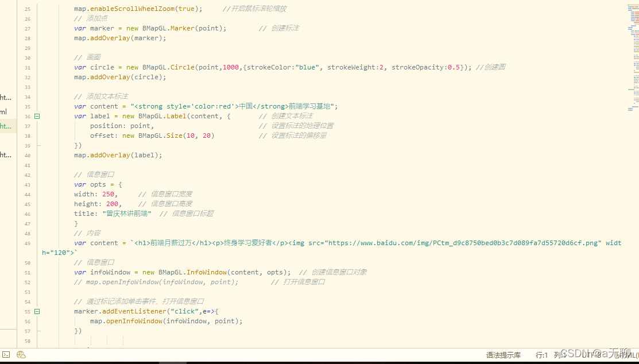Open the integrated terminal icon

[6, 354]
